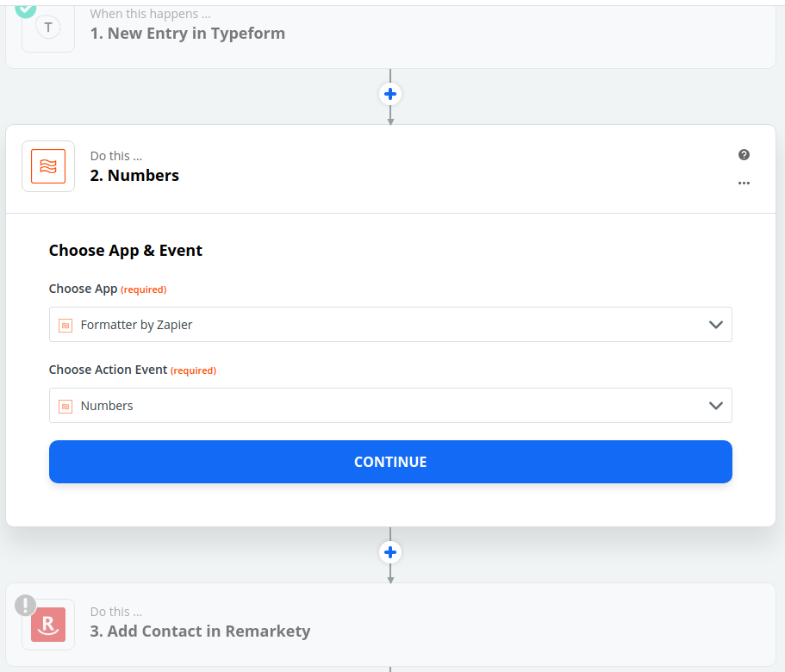The image size is (785, 672).
Task: Open the three-dot menu for the Numbers step
Action: click(x=744, y=184)
